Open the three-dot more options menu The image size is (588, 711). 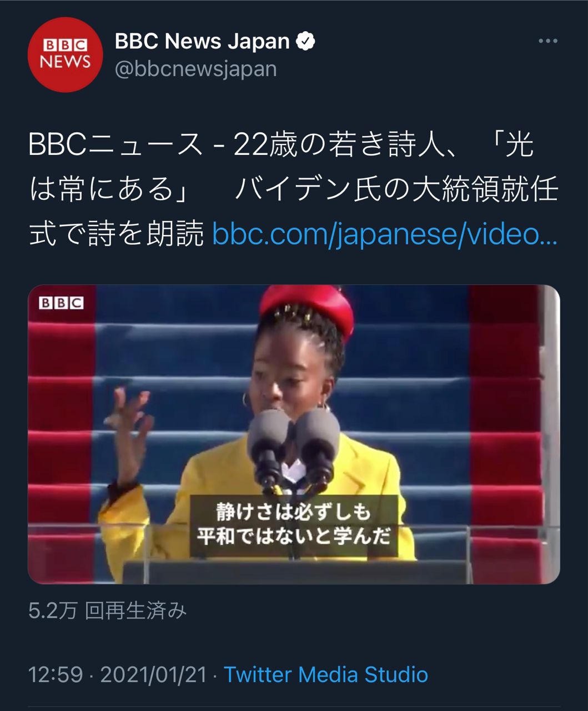[x=547, y=41]
